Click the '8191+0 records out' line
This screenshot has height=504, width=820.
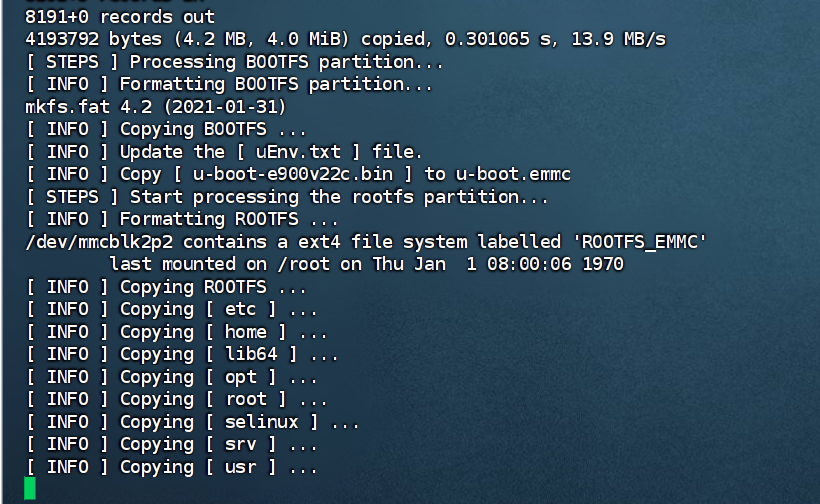click(x=120, y=17)
